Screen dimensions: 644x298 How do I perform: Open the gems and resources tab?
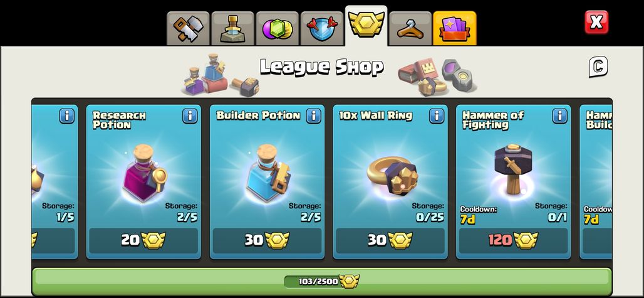[277, 28]
